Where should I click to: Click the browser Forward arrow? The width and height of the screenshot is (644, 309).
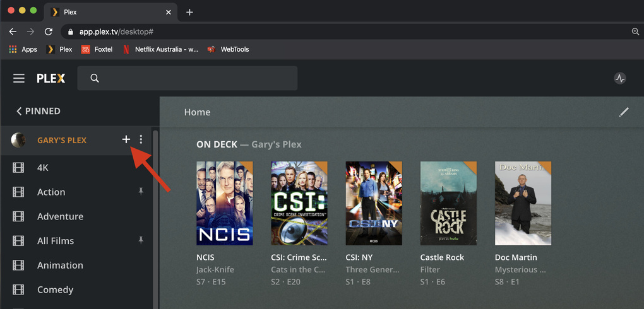(x=30, y=32)
